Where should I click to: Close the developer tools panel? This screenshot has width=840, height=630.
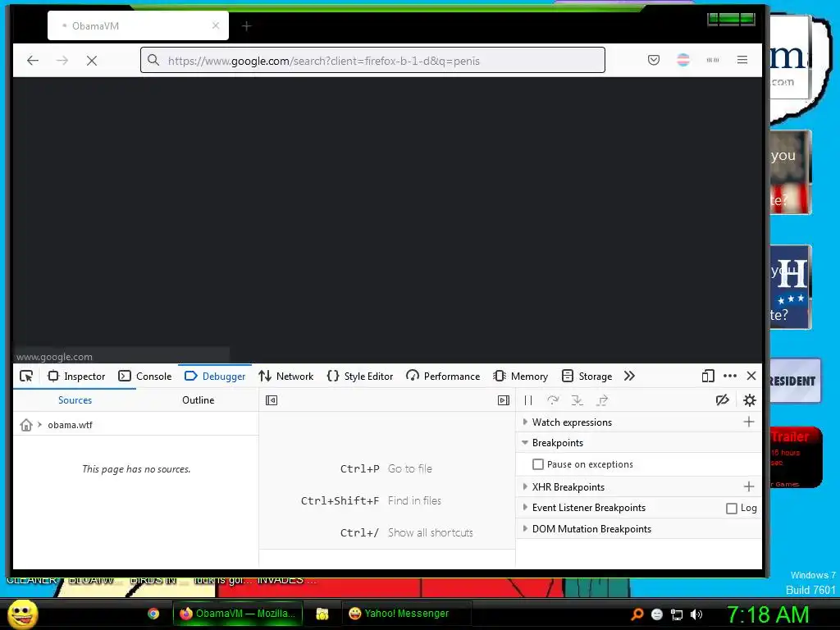[751, 376]
